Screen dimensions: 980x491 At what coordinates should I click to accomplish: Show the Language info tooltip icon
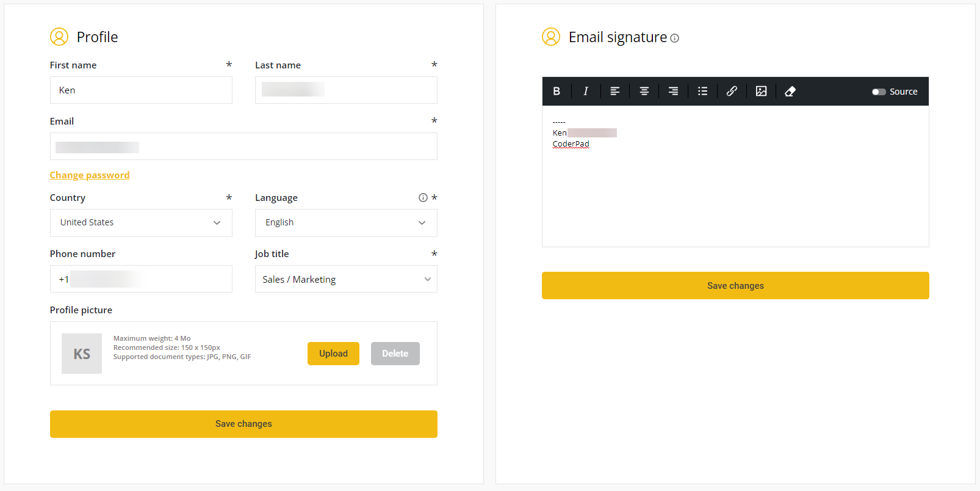(423, 198)
